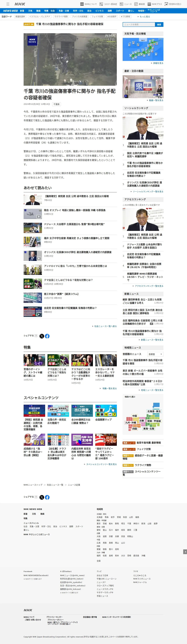
Task: Open 出口調査 special content thumbnail
Action: (82, 411)
